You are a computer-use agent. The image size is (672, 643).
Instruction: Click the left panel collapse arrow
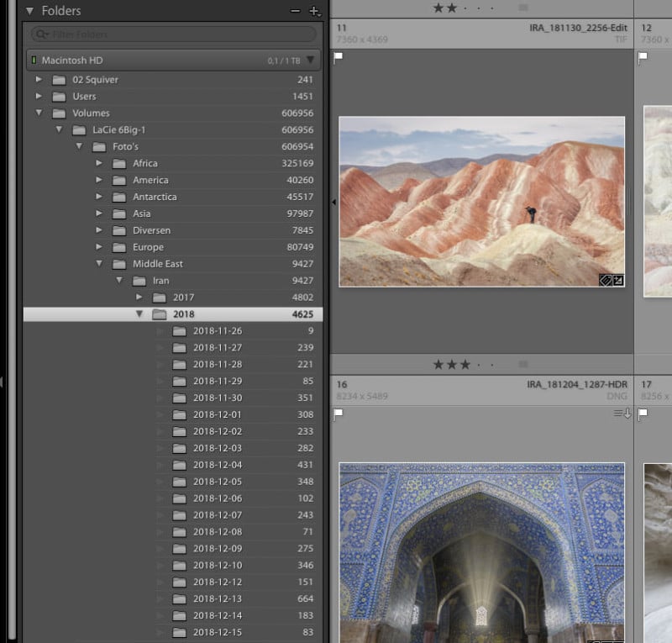tap(334, 203)
